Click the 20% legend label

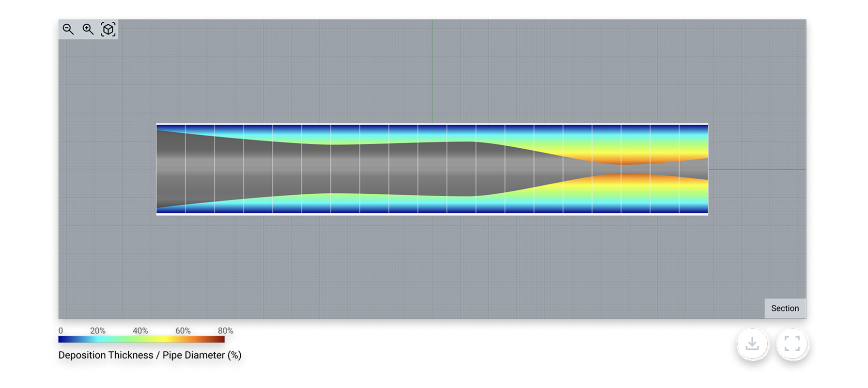click(98, 331)
